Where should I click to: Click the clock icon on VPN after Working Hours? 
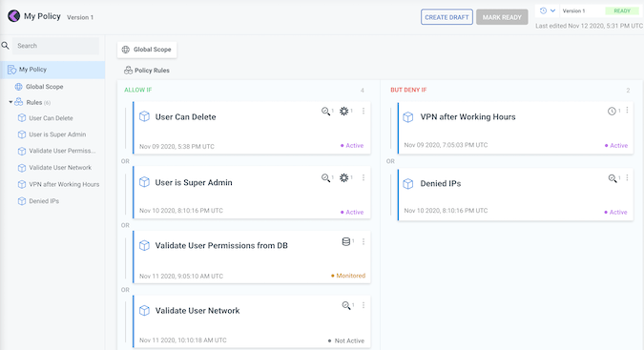point(612,111)
